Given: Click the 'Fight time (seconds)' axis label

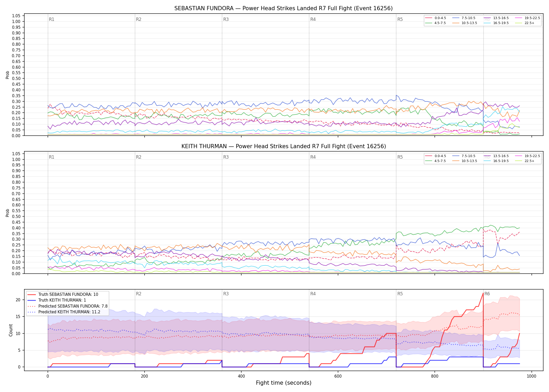Looking at the screenshot, I should coord(284,383).
